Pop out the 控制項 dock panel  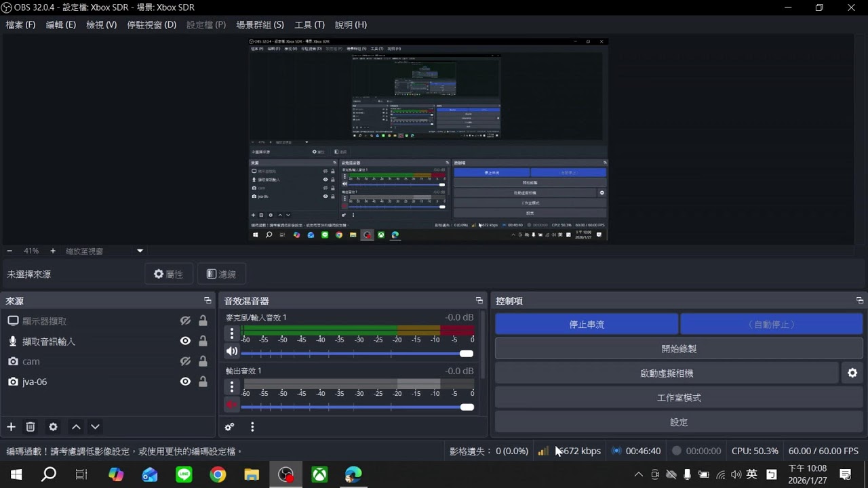coord(860,300)
